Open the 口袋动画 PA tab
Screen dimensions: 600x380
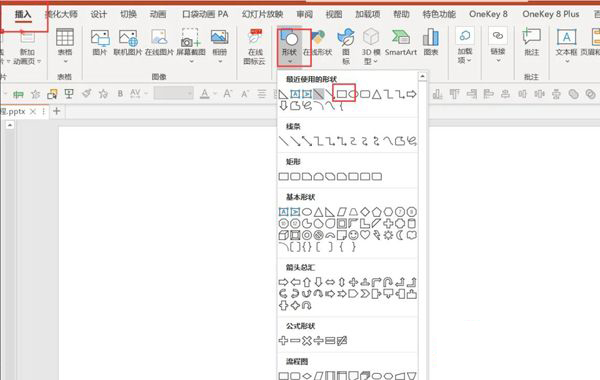click(x=205, y=15)
